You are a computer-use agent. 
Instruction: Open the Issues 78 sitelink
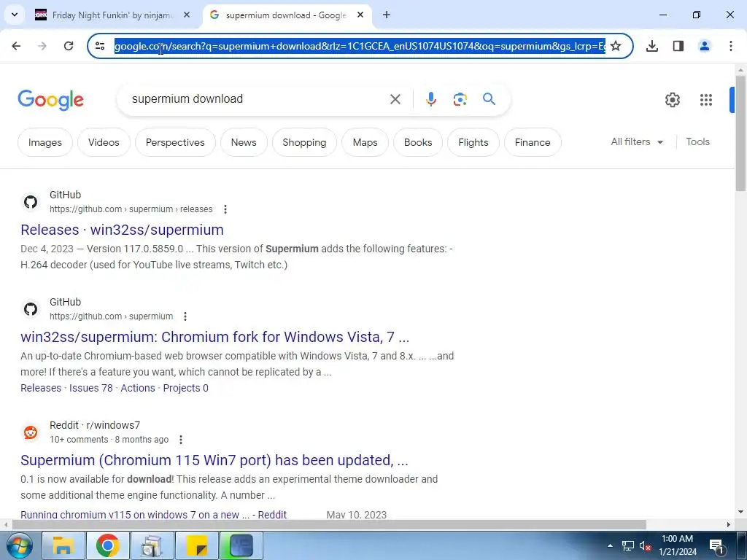pyautogui.click(x=91, y=388)
